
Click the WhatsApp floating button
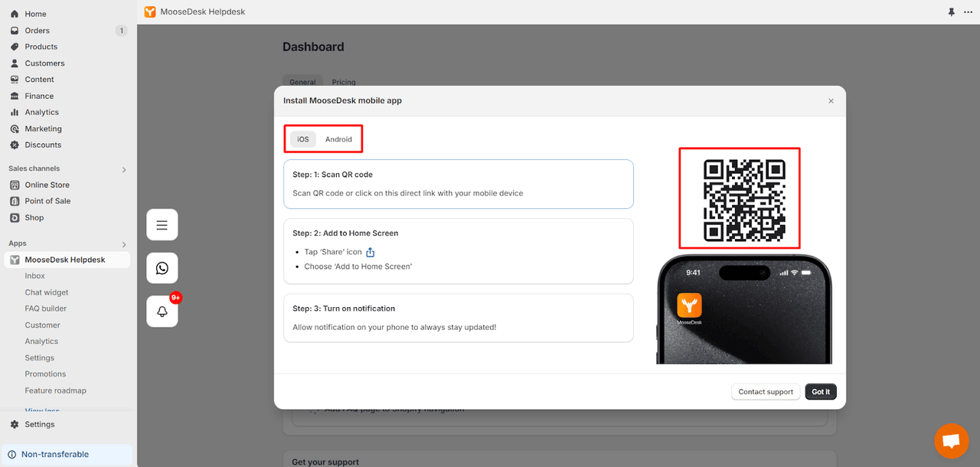click(162, 268)
